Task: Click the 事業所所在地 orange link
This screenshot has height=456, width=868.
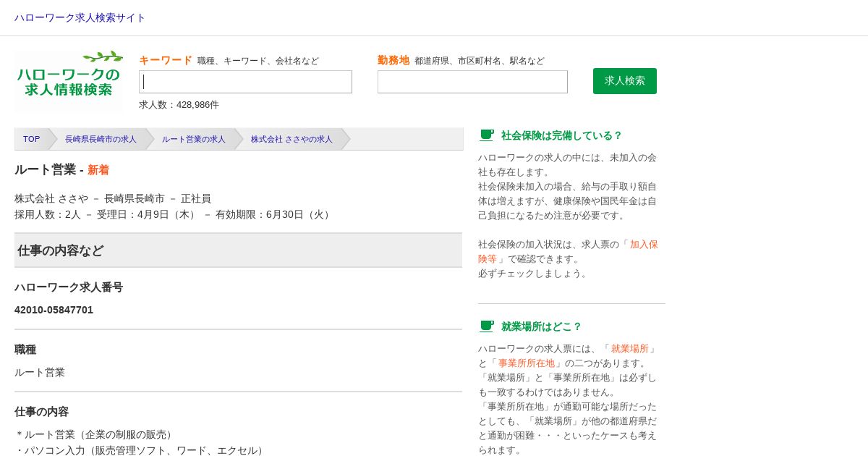Action: pos(527,363)
